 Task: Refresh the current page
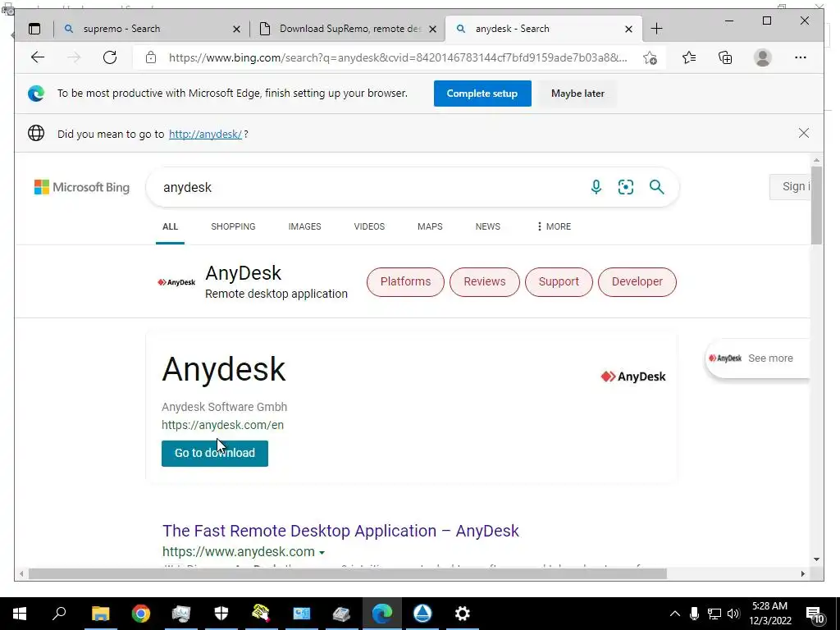(x=110, y=57)
